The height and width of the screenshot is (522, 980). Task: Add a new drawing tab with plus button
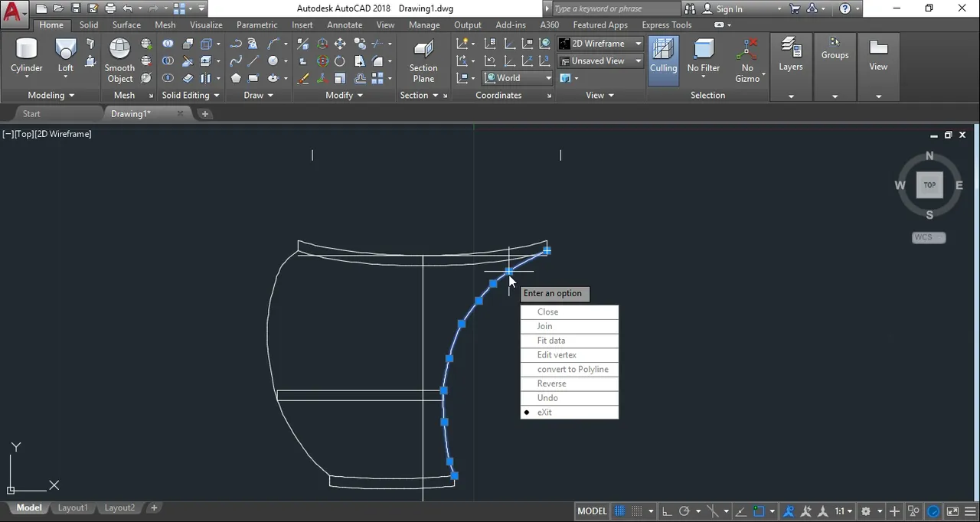pos(204,114)
